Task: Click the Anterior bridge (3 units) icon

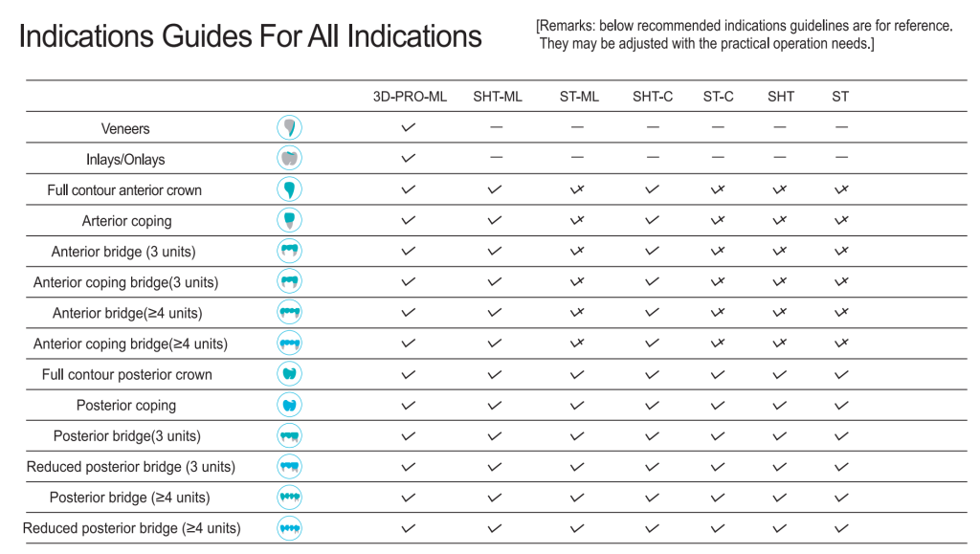Action: [x=289, y=252]
